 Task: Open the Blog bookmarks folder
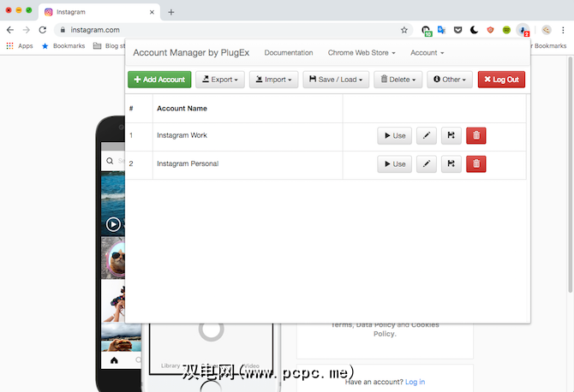pos(109,45)
